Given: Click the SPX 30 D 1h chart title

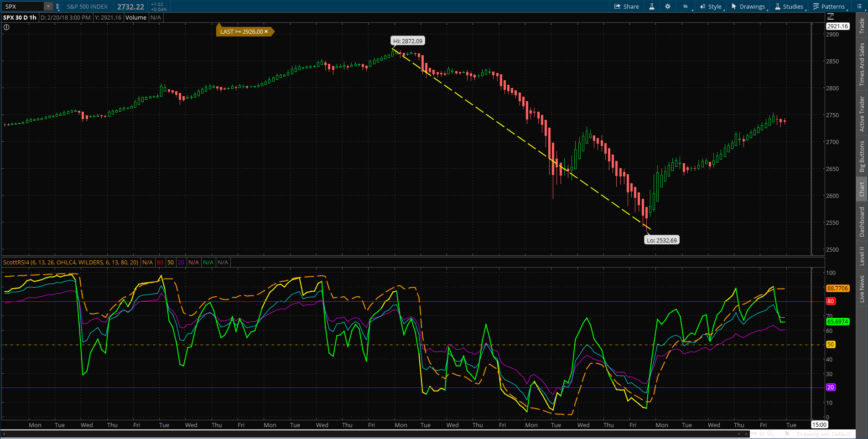Looking at the screenshot, I should point(20,17).
